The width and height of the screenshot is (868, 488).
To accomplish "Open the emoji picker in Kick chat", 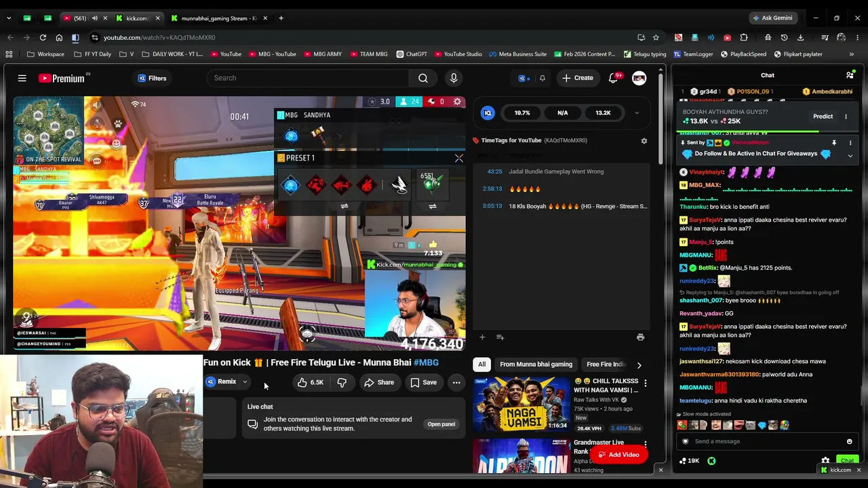I will coord(849,441).
